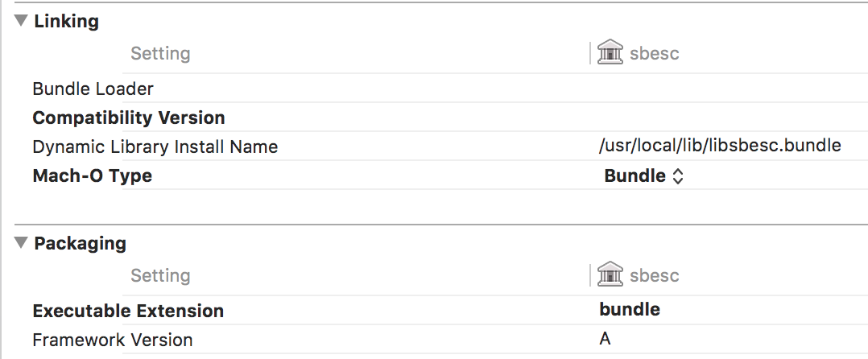Click the Linking section title
The image size is (868, 359).
coord(66,22)
